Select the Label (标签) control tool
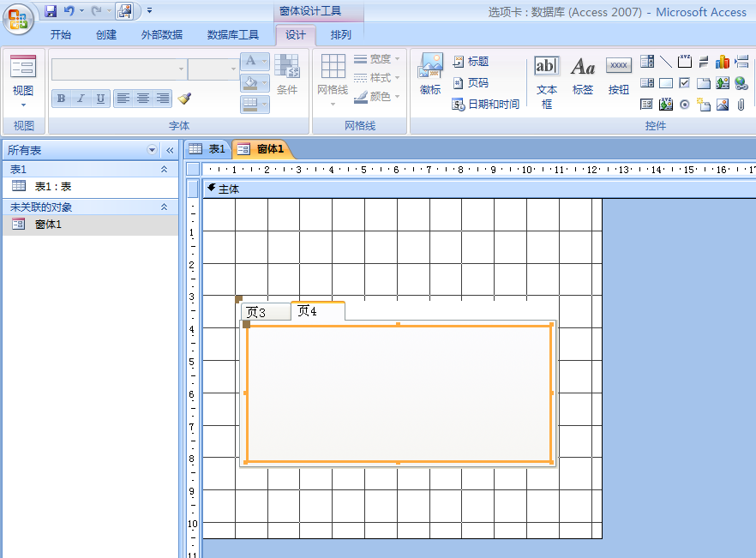The height and width of the screenshot is (558, 756). (x=583, y=77)
